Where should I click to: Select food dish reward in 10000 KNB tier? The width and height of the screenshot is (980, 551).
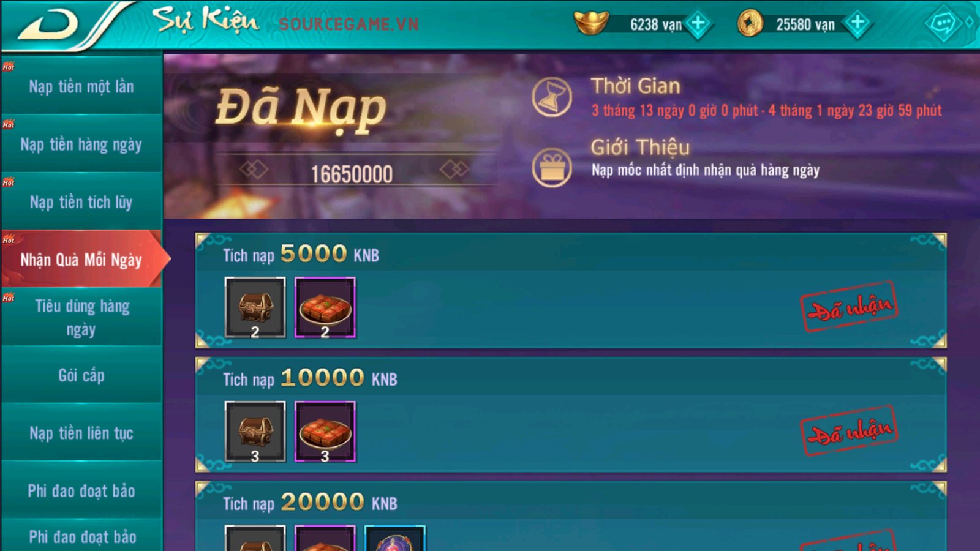325,432
